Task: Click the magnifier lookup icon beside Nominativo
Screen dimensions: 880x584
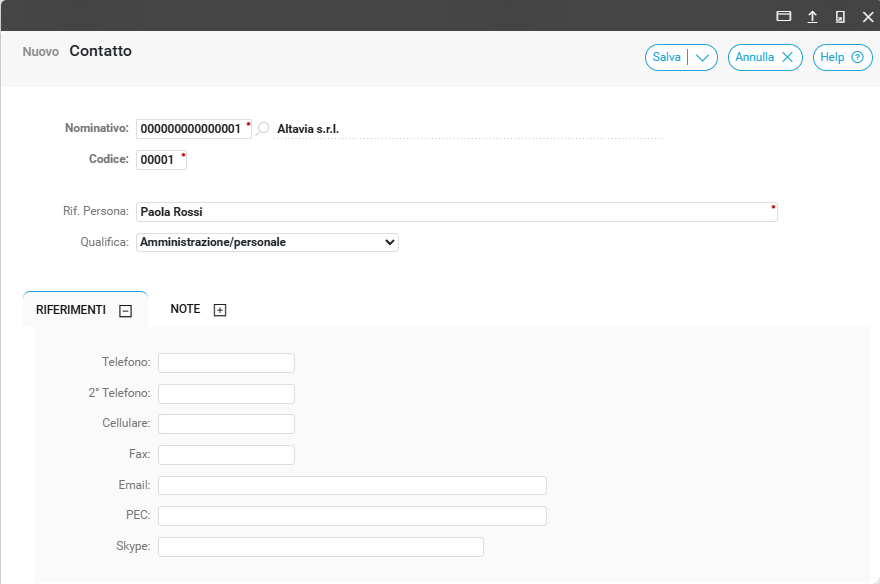Action: click(x=263, y=129)
